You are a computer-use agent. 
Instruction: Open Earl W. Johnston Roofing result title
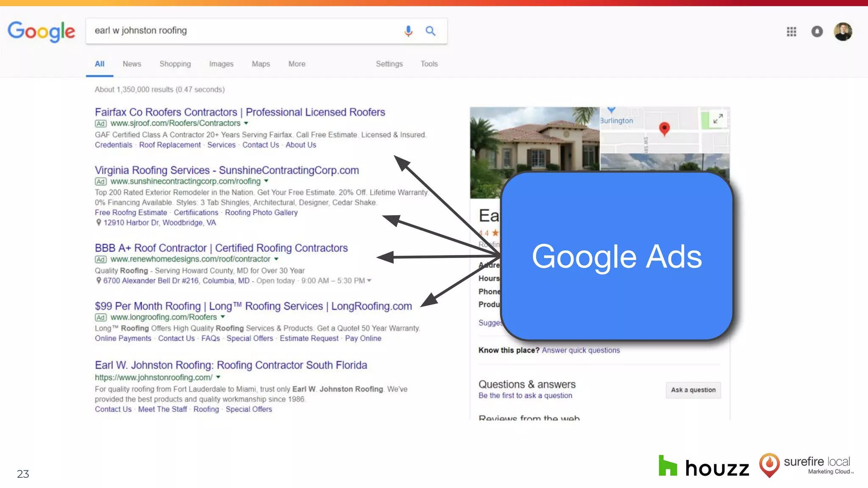click(231, 365)
